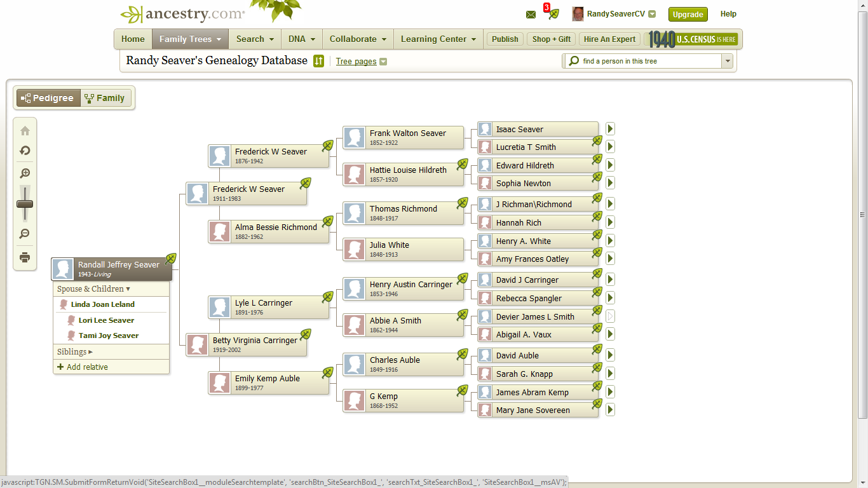Switch to Family view mode
This screenshot has height=488, width=868.
[105, 97]
